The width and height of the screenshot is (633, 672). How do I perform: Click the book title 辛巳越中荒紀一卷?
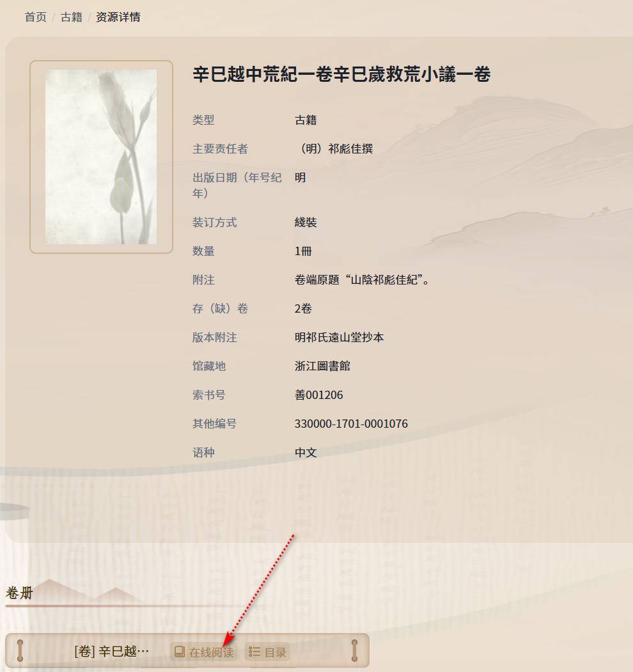[x=263, y=74]
